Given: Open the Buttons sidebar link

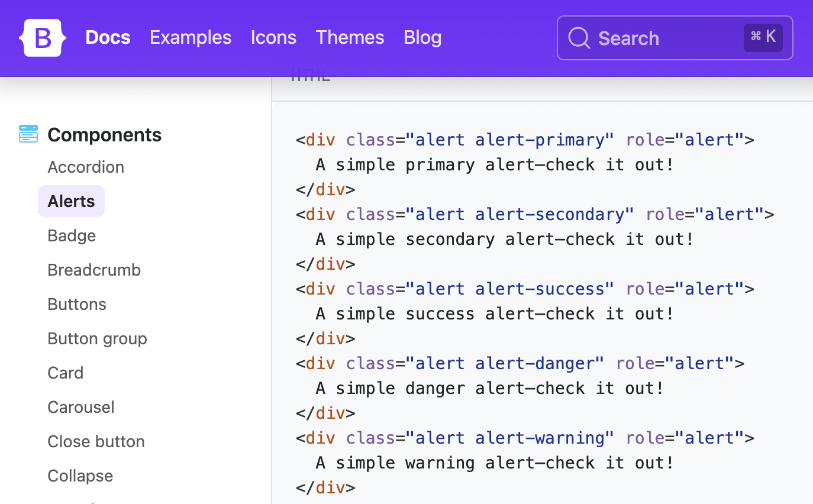Looking at the screenshot, I should [x=77, y=304].
